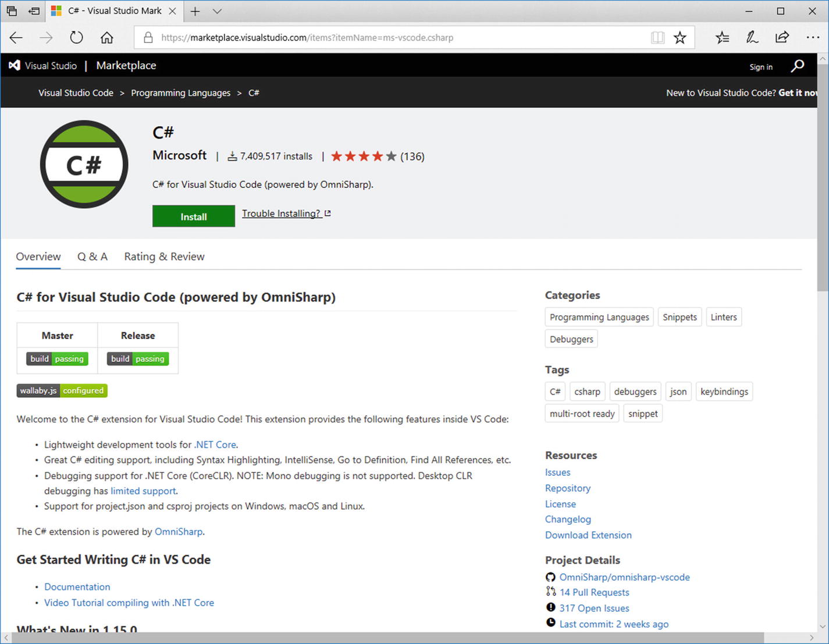
Task: Open the Favorites hub icon
Action: click(723, 38)
